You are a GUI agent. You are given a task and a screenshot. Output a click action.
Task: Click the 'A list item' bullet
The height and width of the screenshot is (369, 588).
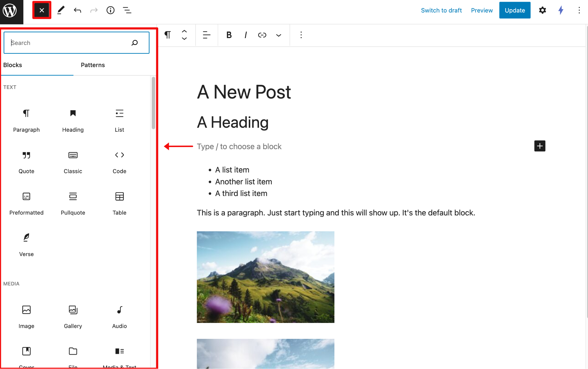[x=232, y=170]
